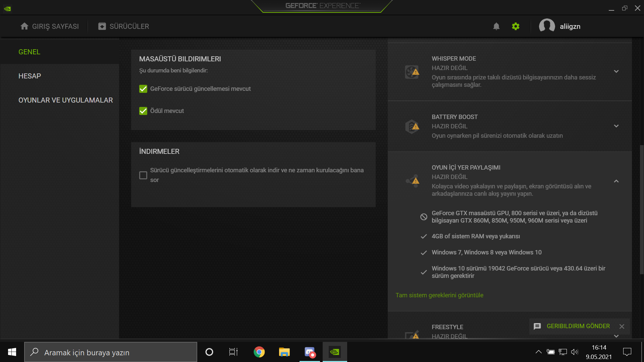Click the home icon beside Giriş Sayfası
The width and height of the screenshot is (644, 362).
pos(24,26)
